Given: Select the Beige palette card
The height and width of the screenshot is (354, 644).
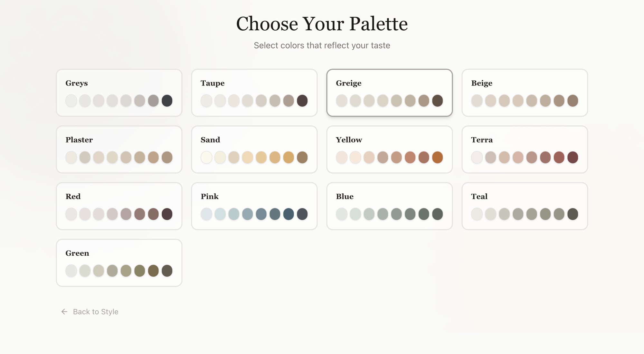Looking at the screenshot, I should pos(525,93).
